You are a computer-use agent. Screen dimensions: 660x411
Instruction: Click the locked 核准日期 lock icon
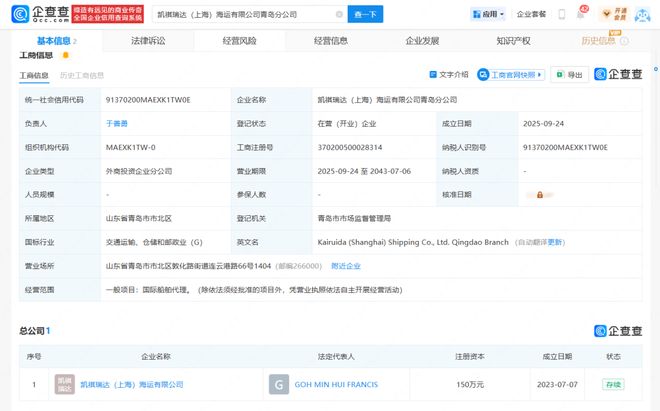coord(540,195)
